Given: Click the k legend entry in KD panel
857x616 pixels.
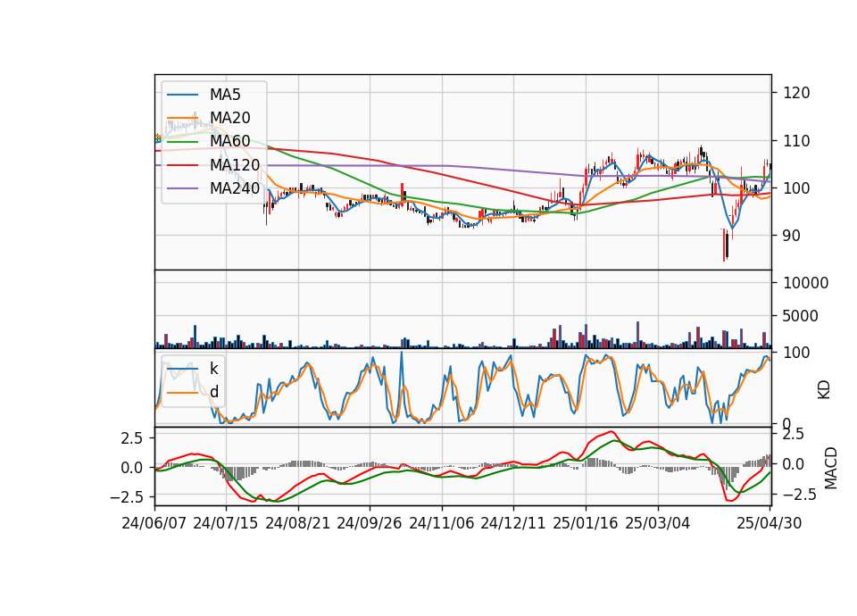Looking at the screenshot, I should pyautogui.click(x=213, y=369).
